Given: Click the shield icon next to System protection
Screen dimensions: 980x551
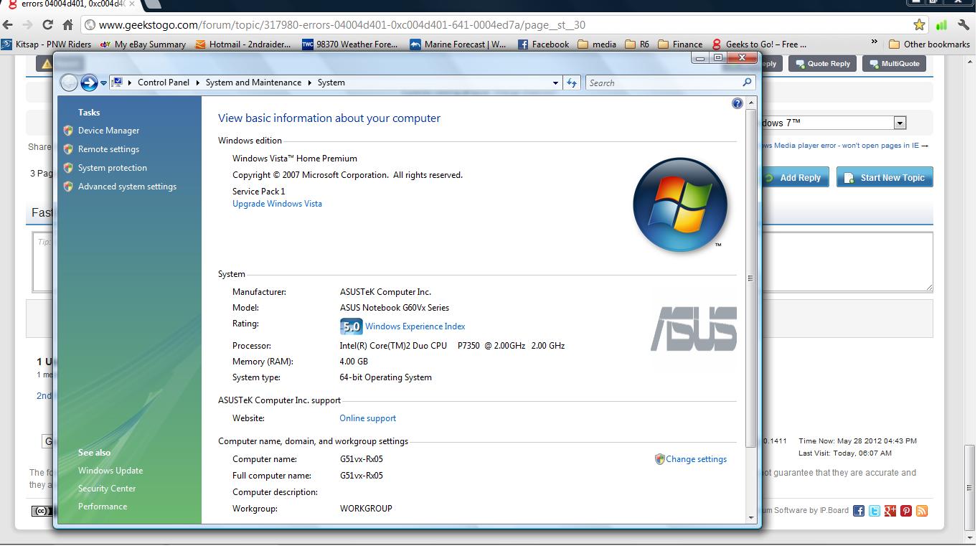Looking at the screenshot, I should [x=68, y=168].
